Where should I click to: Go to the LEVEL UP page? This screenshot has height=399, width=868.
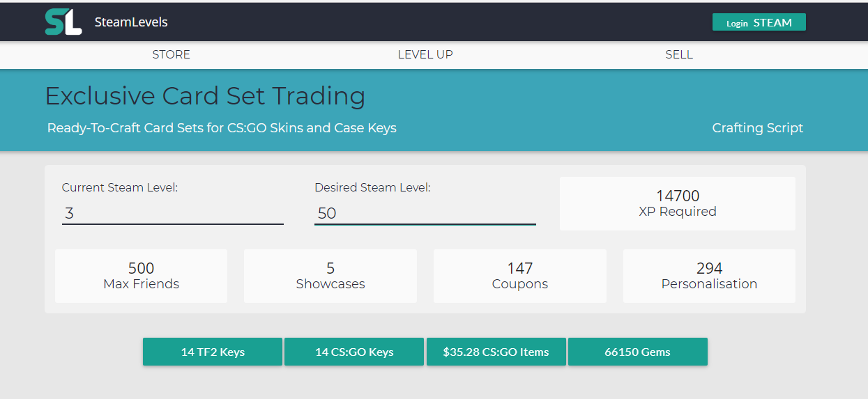[425, 54]
